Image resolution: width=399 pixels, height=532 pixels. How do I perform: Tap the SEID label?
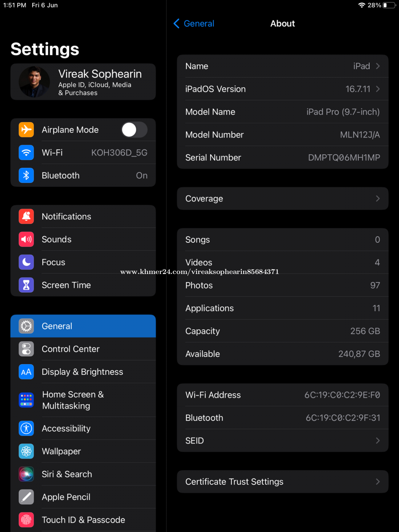[195, 440]
